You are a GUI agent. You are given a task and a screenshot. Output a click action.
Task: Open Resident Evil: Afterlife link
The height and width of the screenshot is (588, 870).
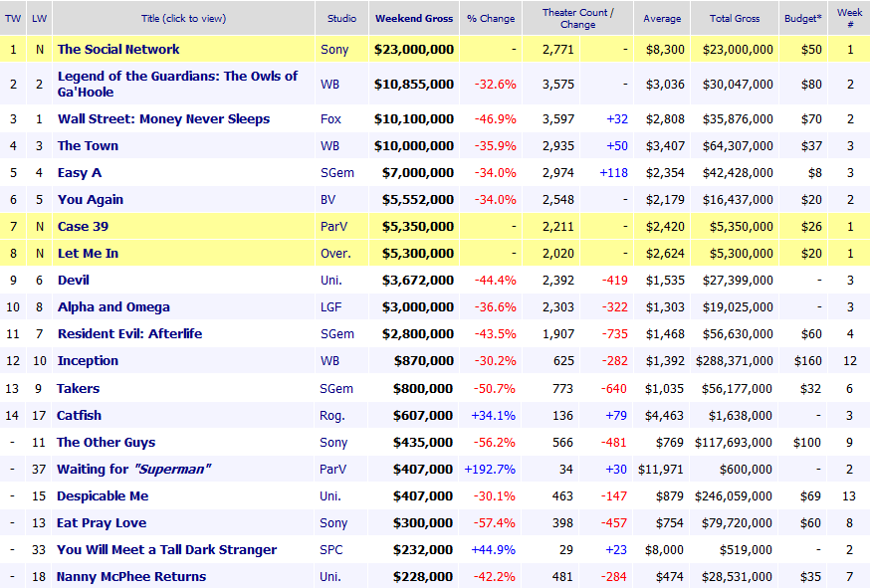tap(129, 334)
